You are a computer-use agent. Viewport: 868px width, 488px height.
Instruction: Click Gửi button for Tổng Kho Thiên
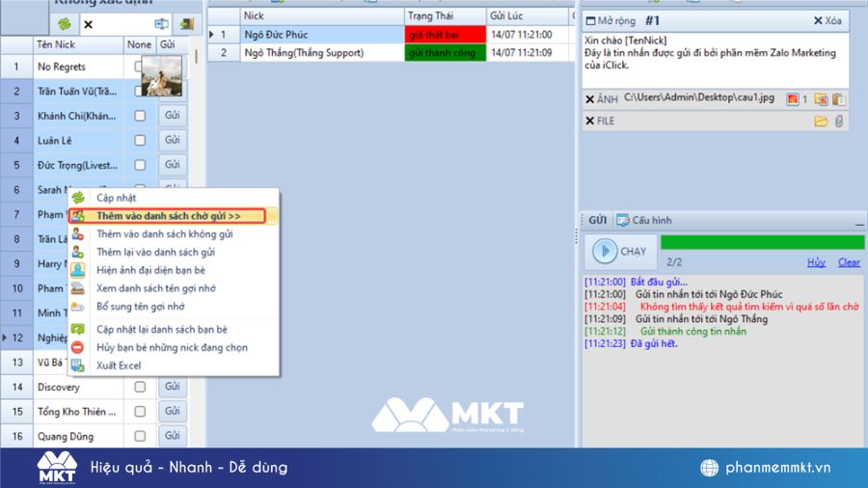click(x=173, y=411)
